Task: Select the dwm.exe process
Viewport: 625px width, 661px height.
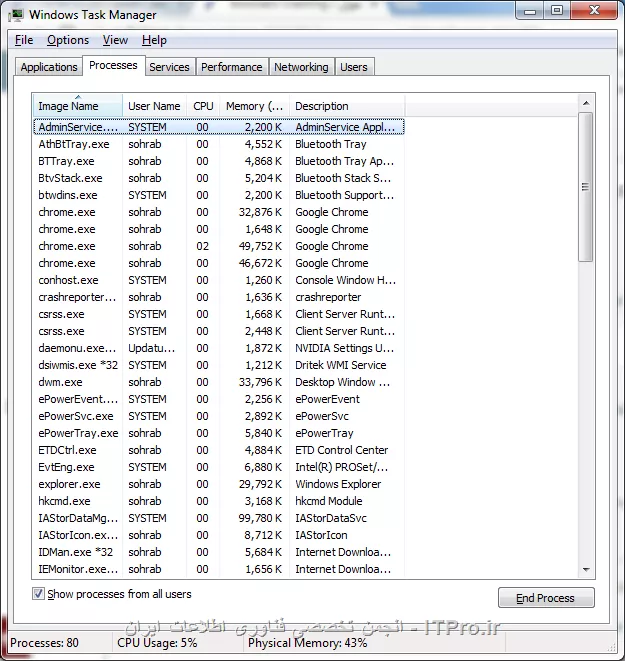Action: pyautogui.click(x=219, y=382)
